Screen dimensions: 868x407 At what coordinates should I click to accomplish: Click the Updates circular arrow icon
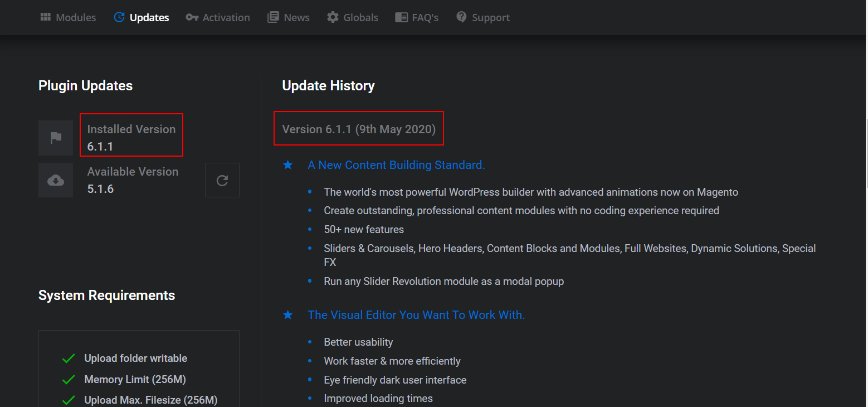[x=119, y=17]
